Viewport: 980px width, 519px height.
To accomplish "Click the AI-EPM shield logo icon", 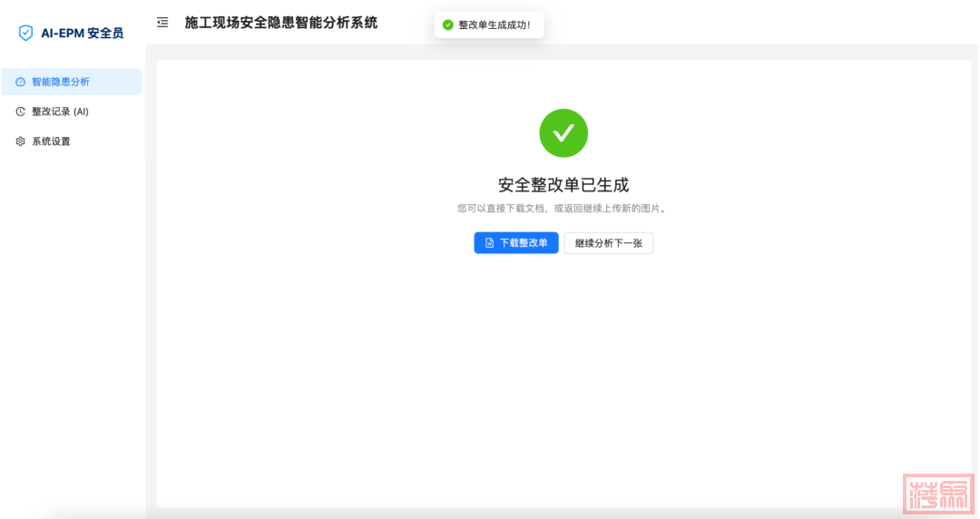I will (25, 34).
